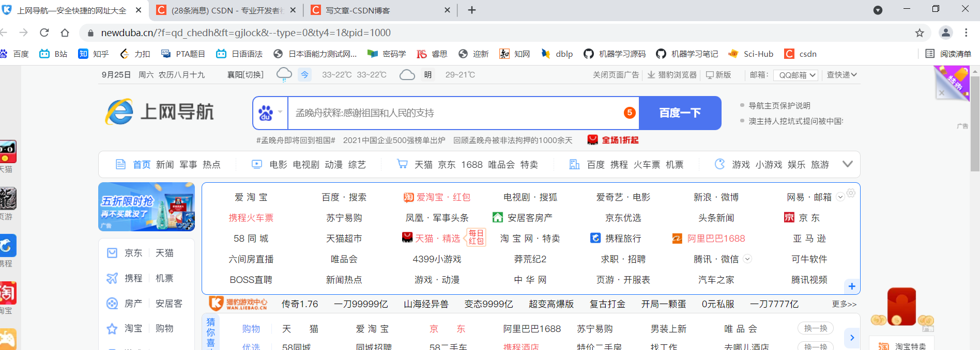This screenshot has width=980, height=350.
Task: Reload the page with the refresh icon
Action: (x=44, y=33)
